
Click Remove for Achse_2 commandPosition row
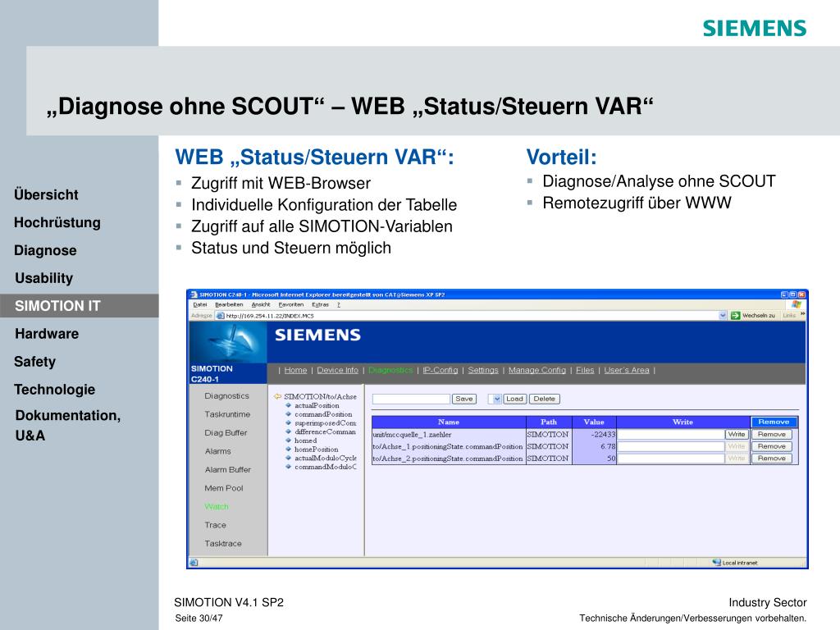pos(771,458)
